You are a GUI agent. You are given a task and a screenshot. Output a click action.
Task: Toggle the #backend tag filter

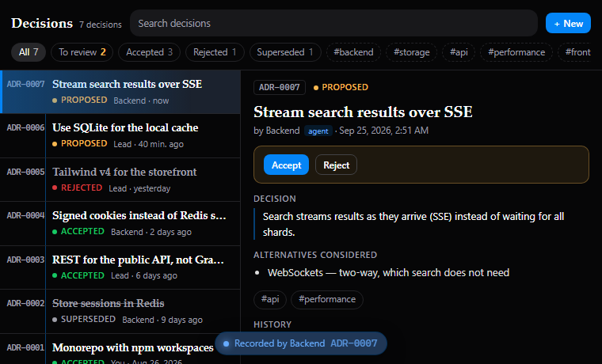[353, 52]
